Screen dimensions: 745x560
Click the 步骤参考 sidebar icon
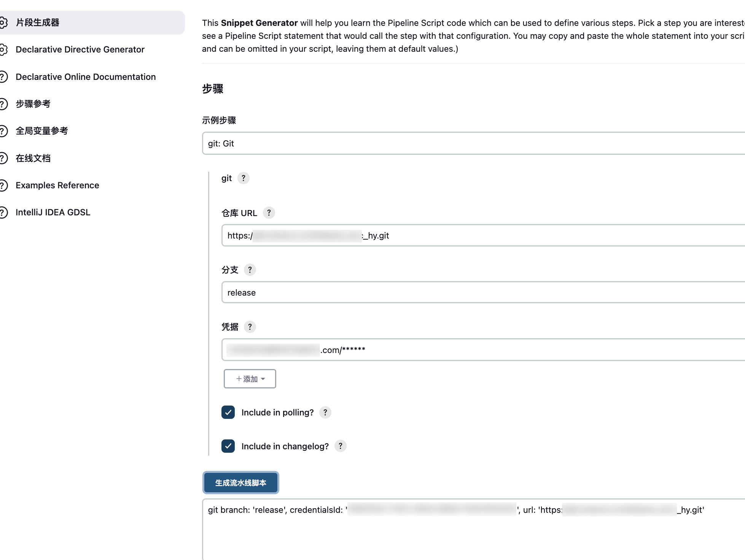[x=6, y=104]
